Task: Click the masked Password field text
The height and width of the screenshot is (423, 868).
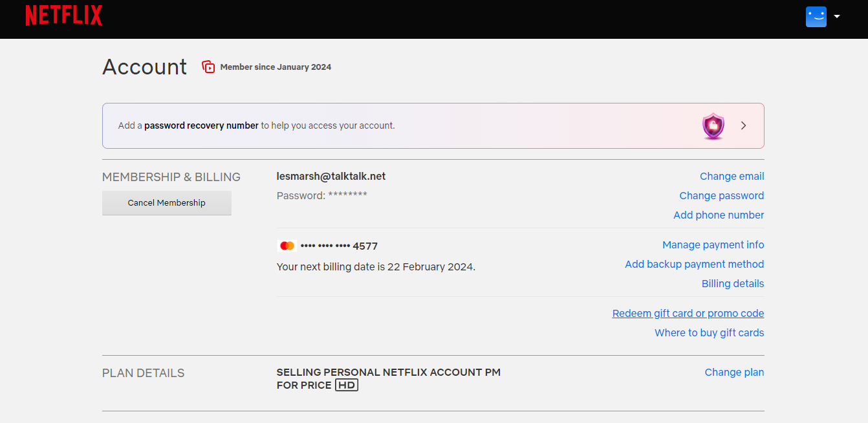Action: pyautogui.click(x=322, y=195)
